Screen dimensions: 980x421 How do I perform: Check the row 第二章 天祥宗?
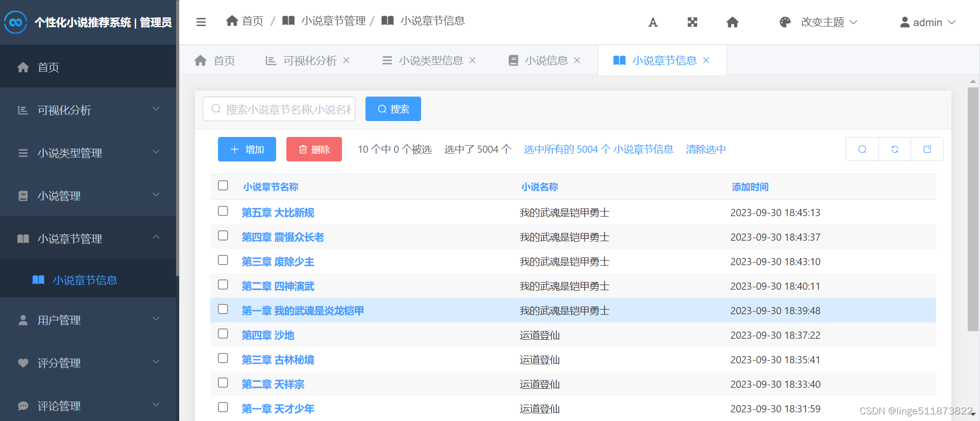(223, 383)
